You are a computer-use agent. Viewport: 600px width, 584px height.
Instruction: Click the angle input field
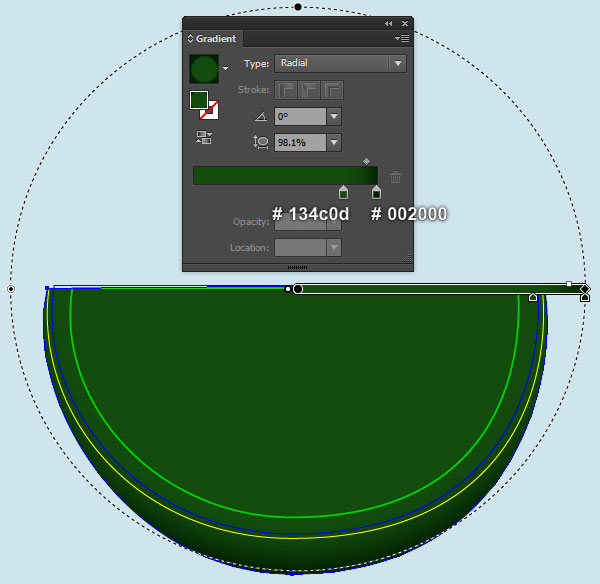tap(300, 116)
